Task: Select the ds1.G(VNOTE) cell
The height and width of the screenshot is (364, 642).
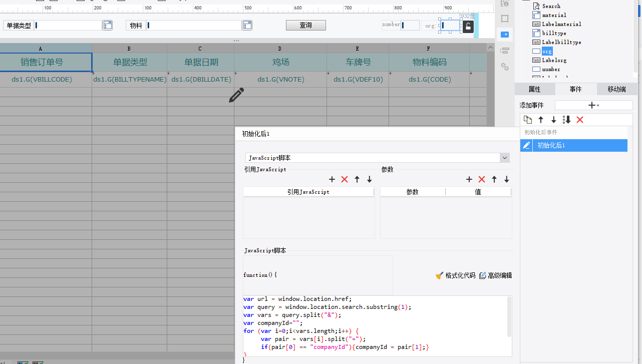Action: click(x=280, y=79)
